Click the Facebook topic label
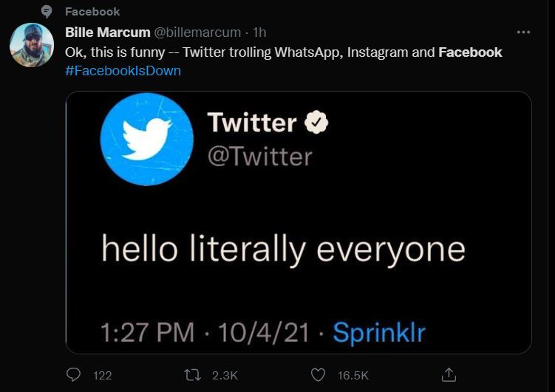The height and width of the screenshot is (392, 555). 92,11
